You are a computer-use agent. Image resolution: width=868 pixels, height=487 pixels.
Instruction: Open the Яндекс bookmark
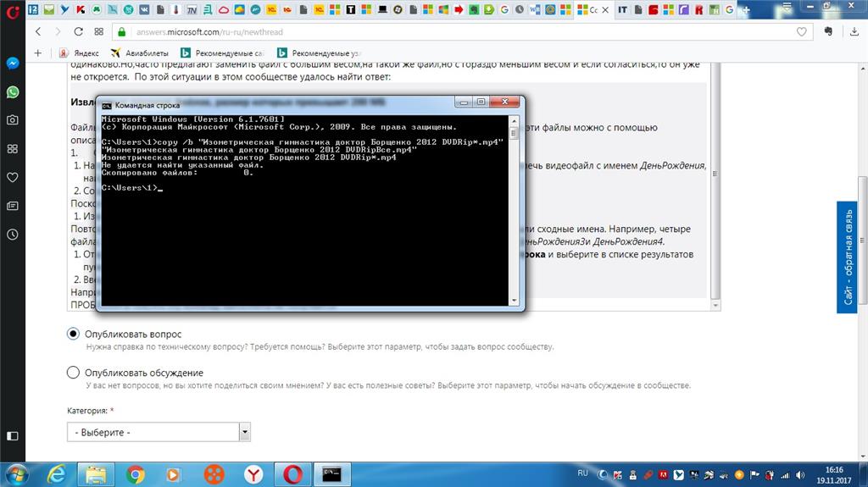point(79,53)
